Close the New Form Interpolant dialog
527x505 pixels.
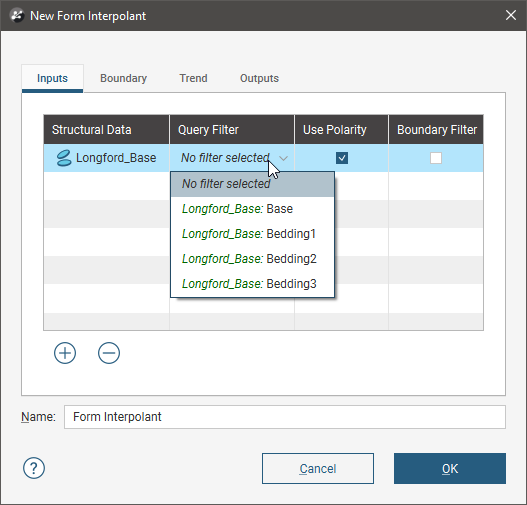(511, 15)
